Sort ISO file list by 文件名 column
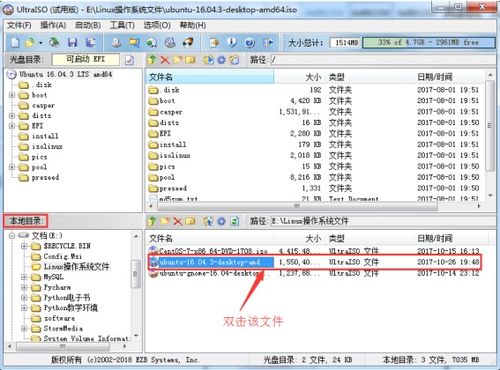Screen dimensions: 500x370 tap(210, 77)
